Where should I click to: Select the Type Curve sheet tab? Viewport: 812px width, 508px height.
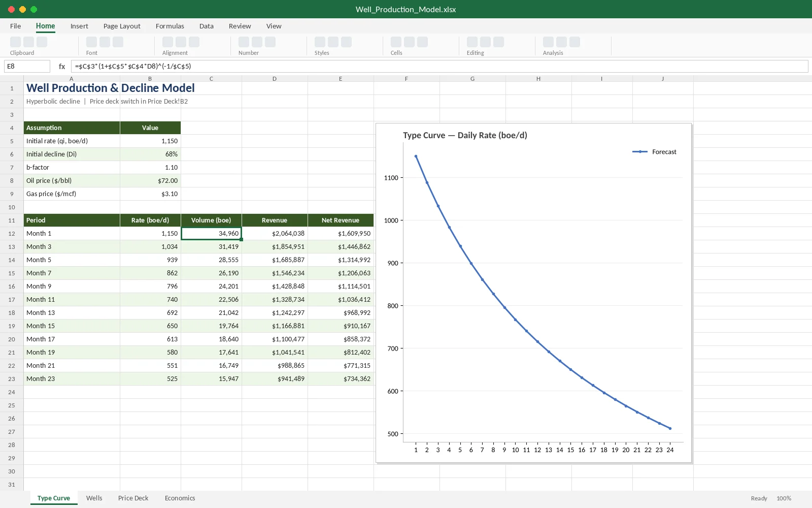54,498
